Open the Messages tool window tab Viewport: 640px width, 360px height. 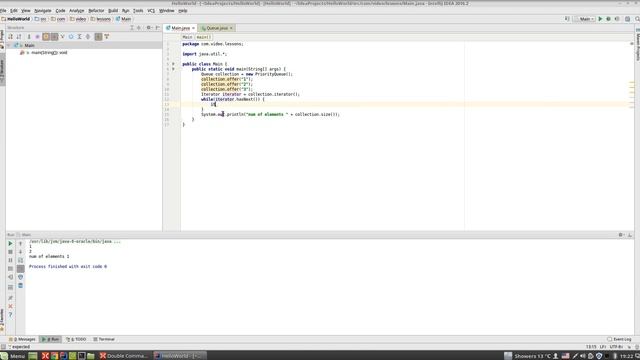click(x=22, y=339)
